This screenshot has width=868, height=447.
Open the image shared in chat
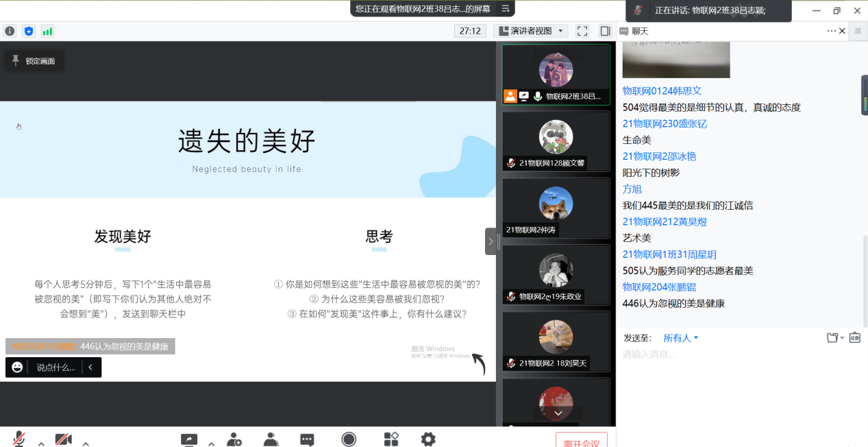(676, 59)
